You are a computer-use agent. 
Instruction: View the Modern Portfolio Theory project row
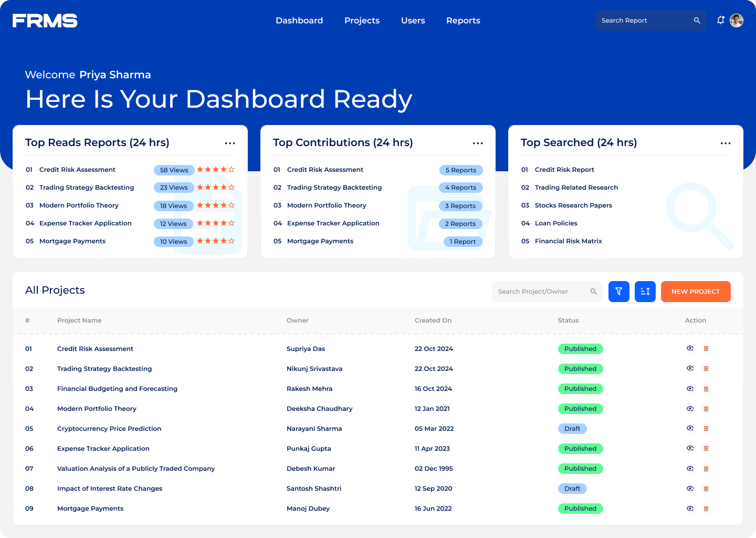coord(690,409)
